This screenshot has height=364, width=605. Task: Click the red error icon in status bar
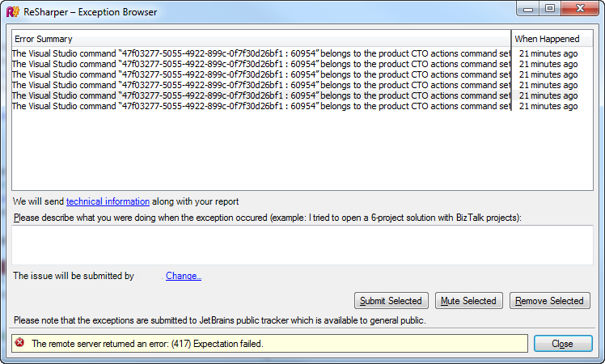19,342
